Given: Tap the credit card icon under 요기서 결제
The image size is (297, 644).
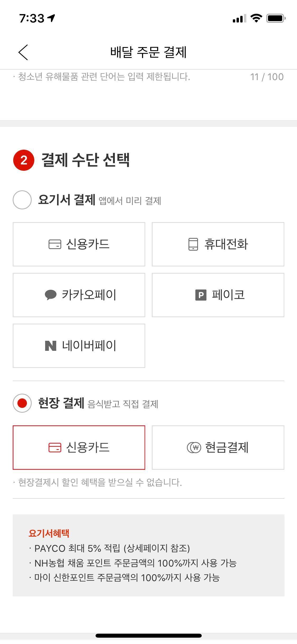Looking at the screenshot, I should 55,244.
